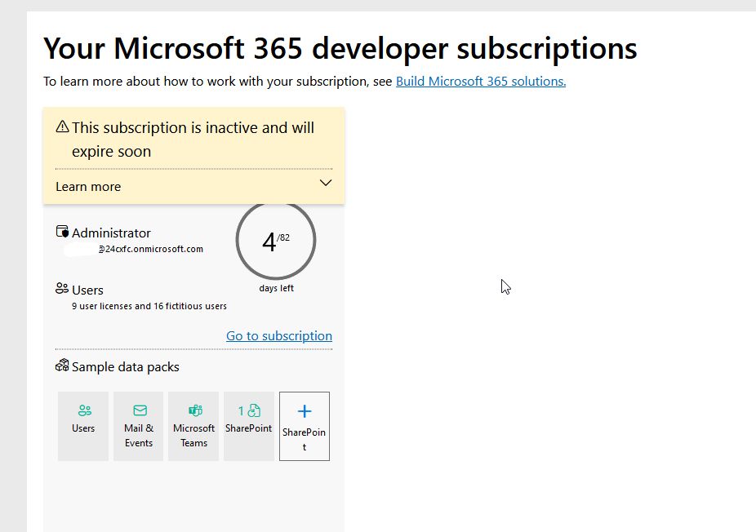Screen dimensions: 756x532
Task: Click the warning triangle in the banner
Action: pos(62,128)
